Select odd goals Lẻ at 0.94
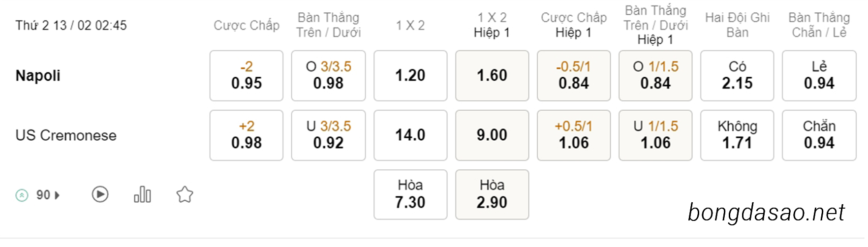The width and height of the screenshot is (868, 247). (x=819, y=76)
